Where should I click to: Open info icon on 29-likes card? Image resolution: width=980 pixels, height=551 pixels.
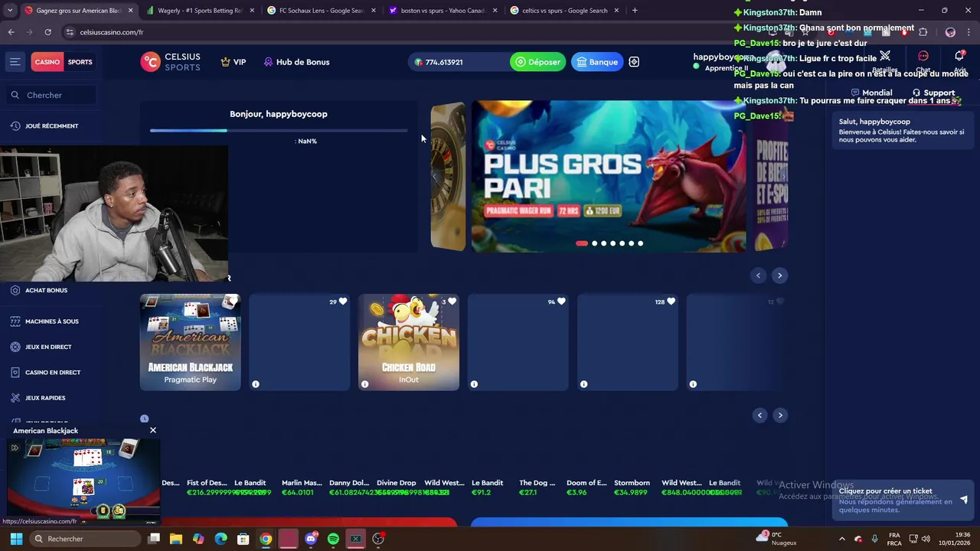point(256,384)
